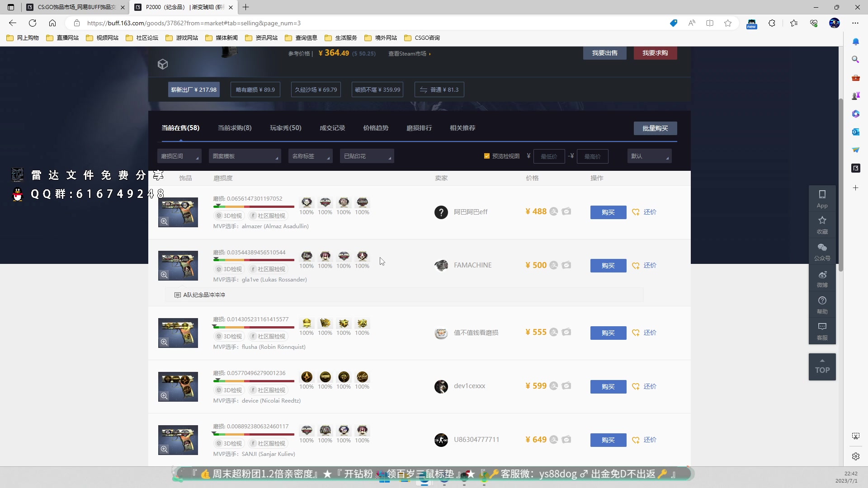This screenshot has width=868, height=488.
Task: Open browser settings and more menu
Action: pyautogui.click(x=855, y=23)
